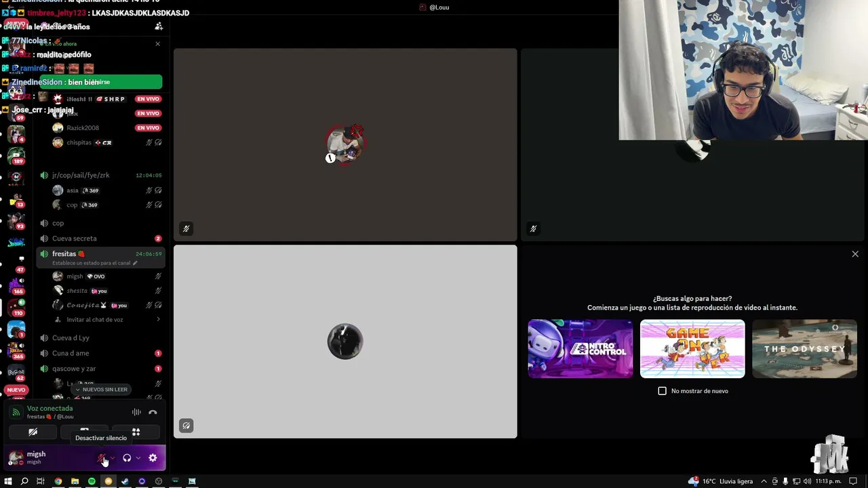This screenshot has width=868, height=488.
Task: Open the server with the 189 badge
Action: (x=16, y=155)
